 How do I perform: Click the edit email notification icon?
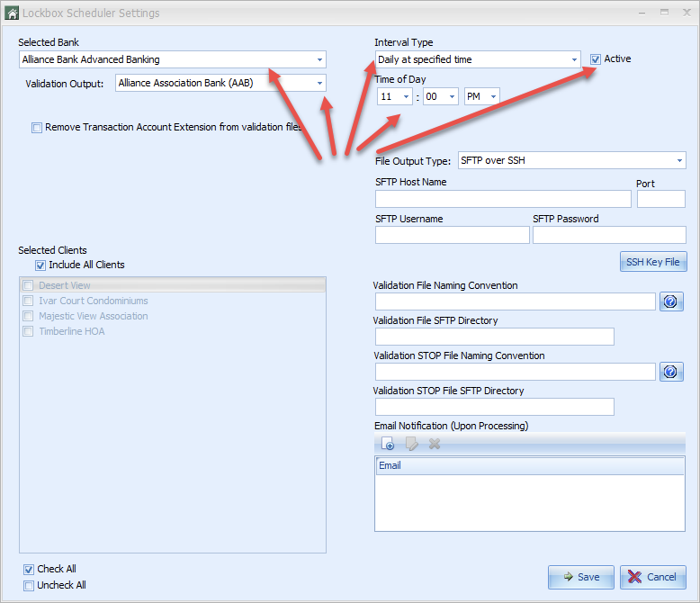pyautogui.click(x=411, y=444)
